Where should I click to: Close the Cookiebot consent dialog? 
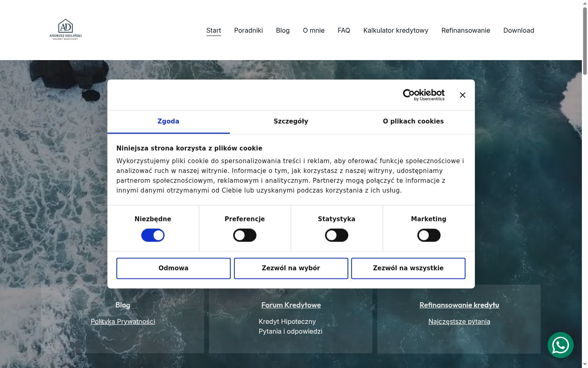pos(462,95)
